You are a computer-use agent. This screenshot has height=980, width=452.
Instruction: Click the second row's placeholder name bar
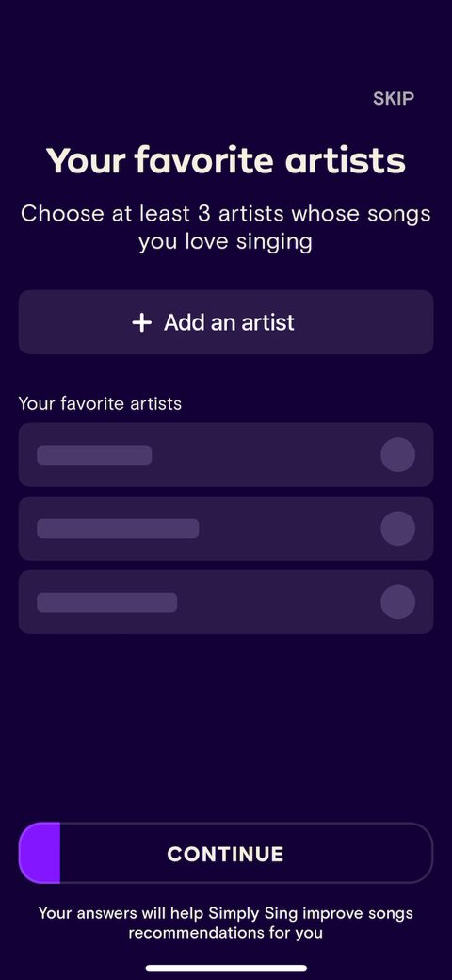118,528
